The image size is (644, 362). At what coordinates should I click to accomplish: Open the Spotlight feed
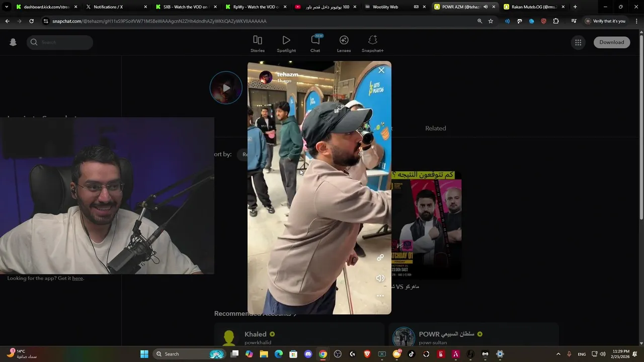click(x=286, y=44)
